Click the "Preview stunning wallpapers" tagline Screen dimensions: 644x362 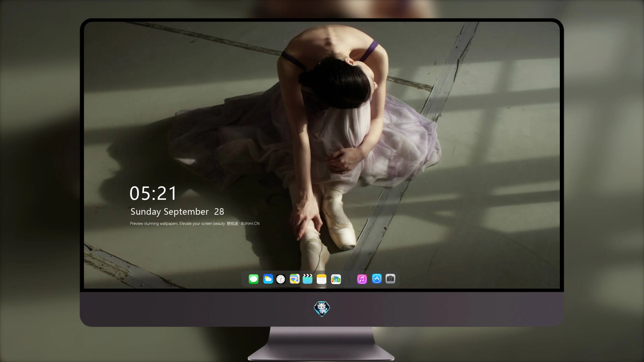pos(195,223)
